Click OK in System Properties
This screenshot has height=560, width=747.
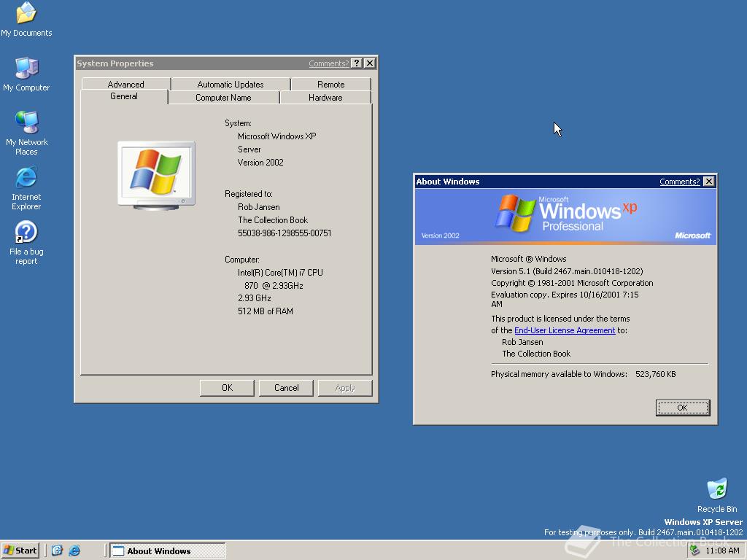point(228,388)
